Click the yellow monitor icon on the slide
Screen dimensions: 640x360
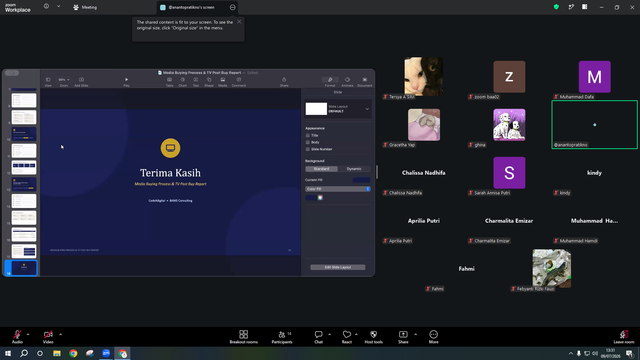[170, 148]
